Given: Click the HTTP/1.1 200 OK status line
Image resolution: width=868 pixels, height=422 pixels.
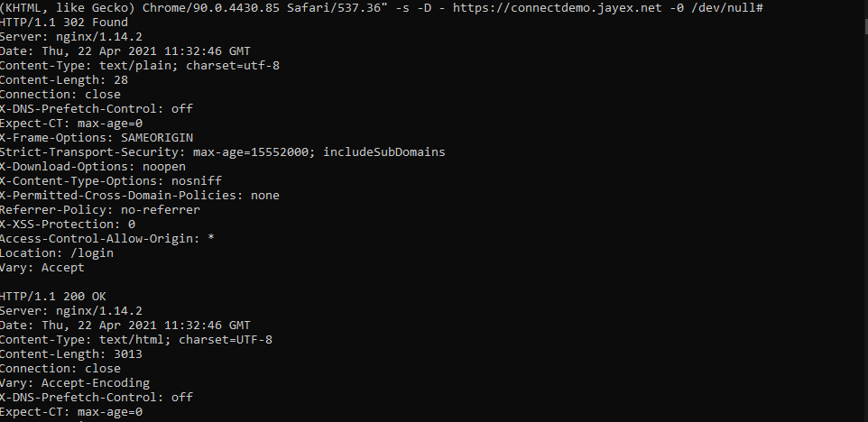Looking at the screenshot, I should (x=52, y=297).
